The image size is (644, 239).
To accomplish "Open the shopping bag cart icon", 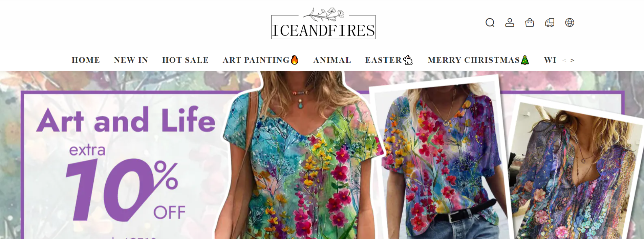I will [x=530, y=23].
